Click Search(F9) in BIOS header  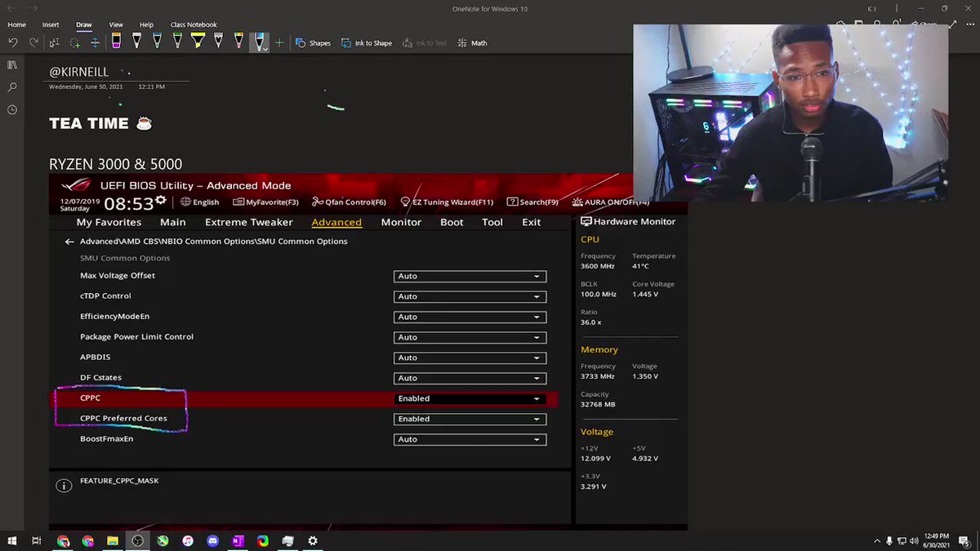click(x=532, y=202)
